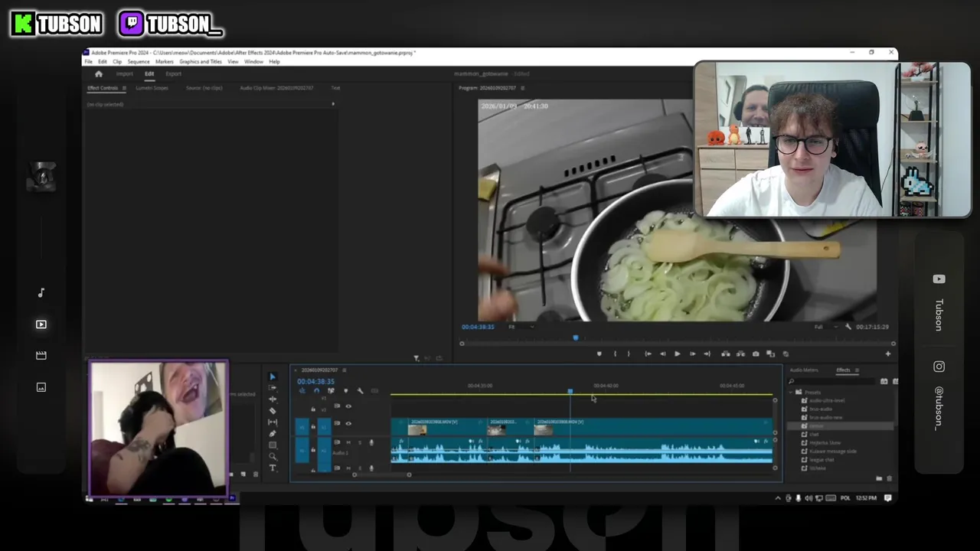Click the Extract button
Screen dimensions: 980x551
click(740, 354)
